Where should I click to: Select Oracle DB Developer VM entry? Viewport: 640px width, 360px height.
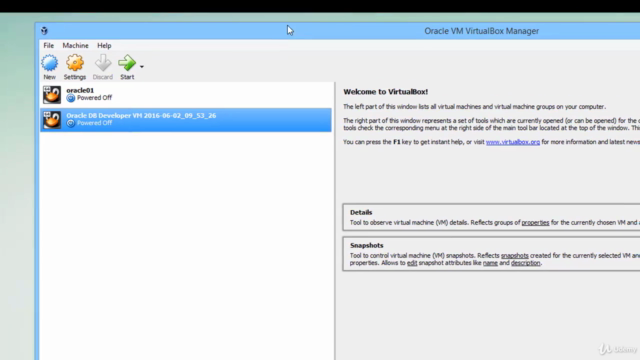coord(186,120)
